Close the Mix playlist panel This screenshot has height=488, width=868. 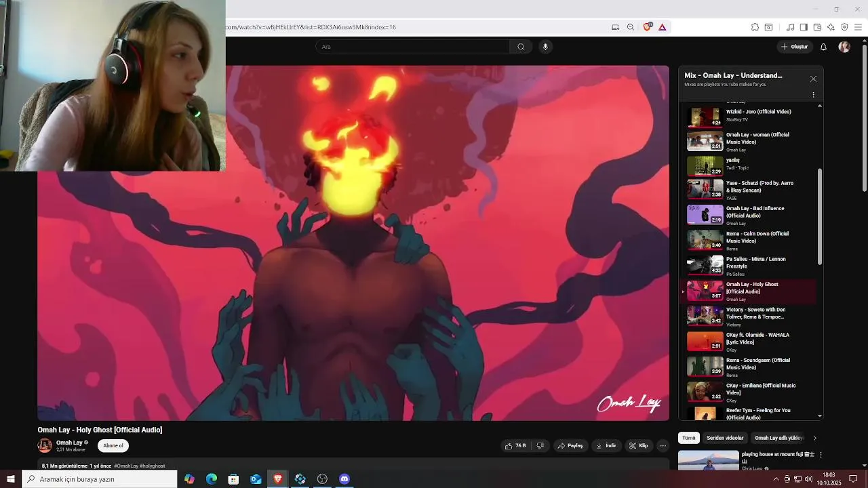click(813, 79)
